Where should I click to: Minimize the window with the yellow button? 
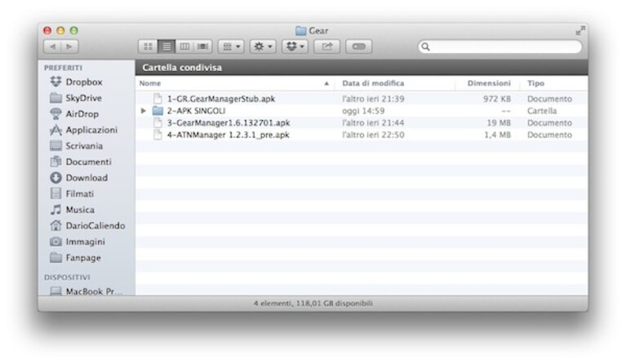tap(60, 30)
